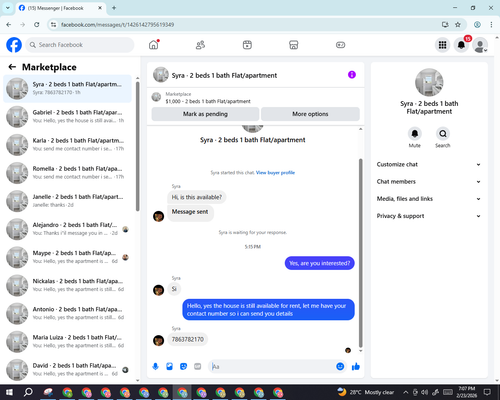Open Marketplace listing $1,000 link
Screen dimensions: 500x400
click(208, 101)
